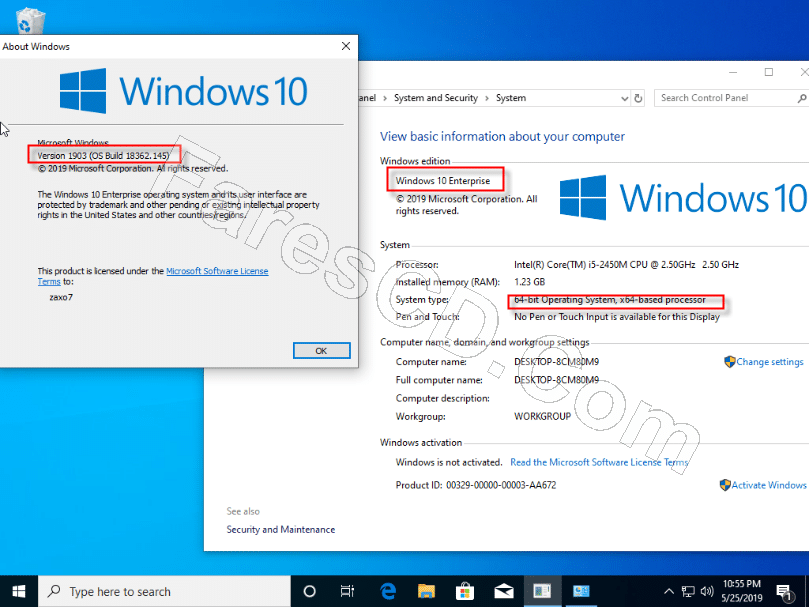Image resolution: width=809 pixels, height=607 pixels.
Task: Open the clock showing 10:55 PM
Action: click(x=741, y=591)
